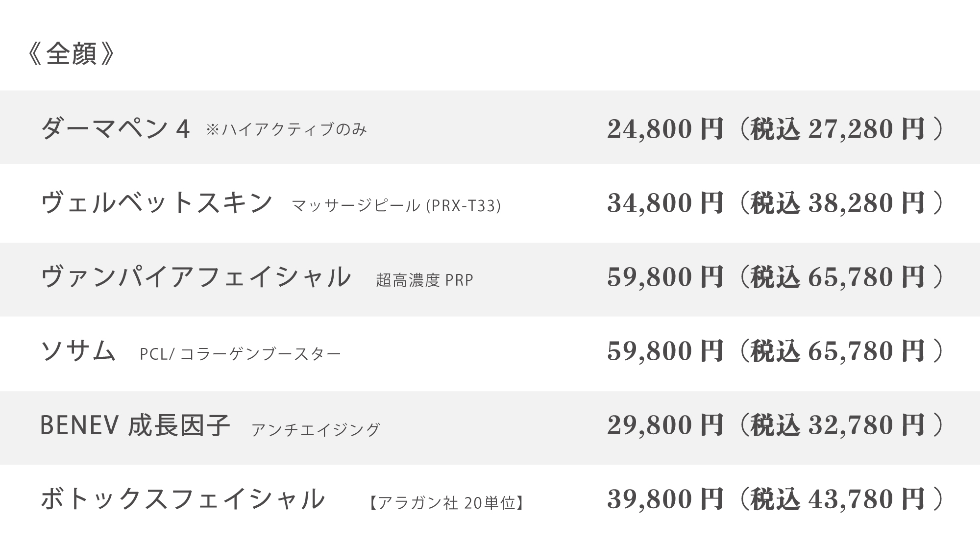This screenshot has width=980, height=545.
Task: Click the ※ハイアクティブのみ note
Action: [x=287, y=129]
